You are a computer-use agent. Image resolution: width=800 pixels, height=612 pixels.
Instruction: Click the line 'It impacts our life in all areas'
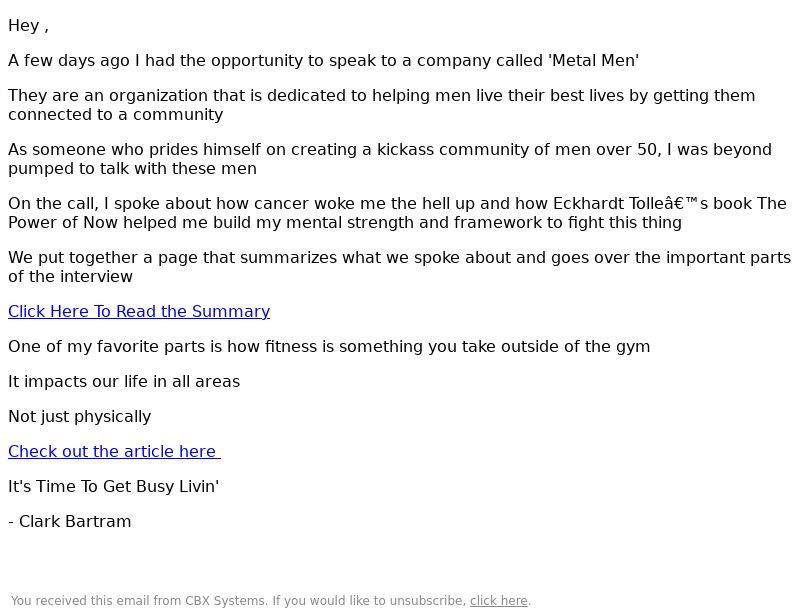(x=124, y=381)
